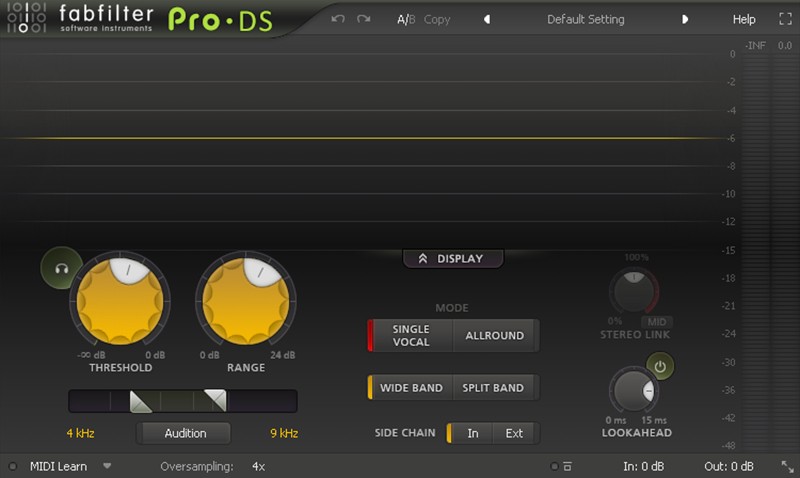This screenshot has height=478, width=800.
Task: Open the Oversampling 4x menu
Action: (x=258, y=466)
